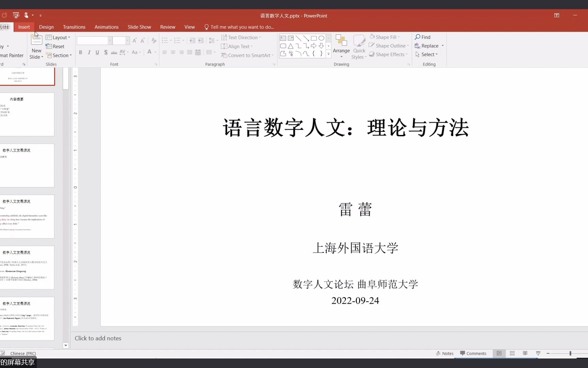Expand the Text Direction menu
Image resolution: width=588 pixels, height=368 pixels.
241,37
